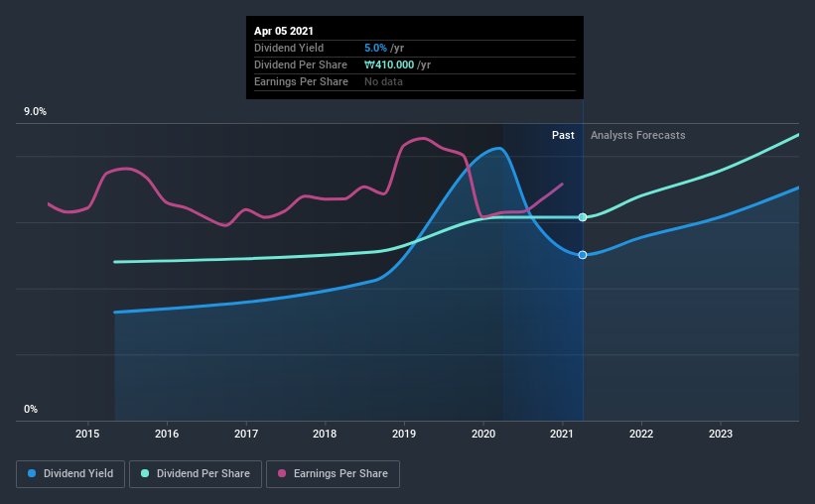Click the blue Dividend Yield data point marker
The image size is (815, 504).
pyautogui.click(x=583, y=255)
